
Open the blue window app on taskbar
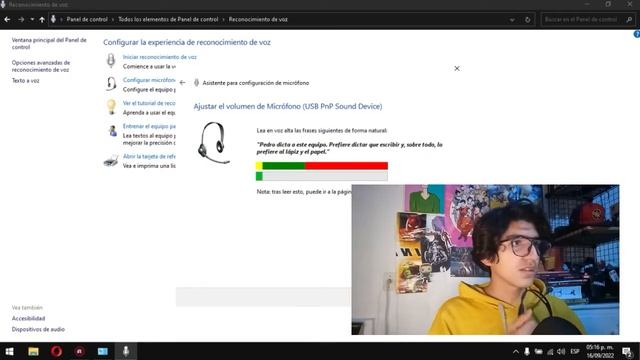coord(102,351)
